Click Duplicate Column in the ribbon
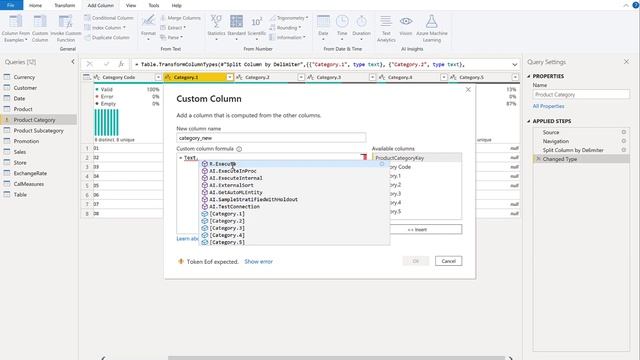The image size is (640, 360). pyautogui.click(x=107, y=38)
